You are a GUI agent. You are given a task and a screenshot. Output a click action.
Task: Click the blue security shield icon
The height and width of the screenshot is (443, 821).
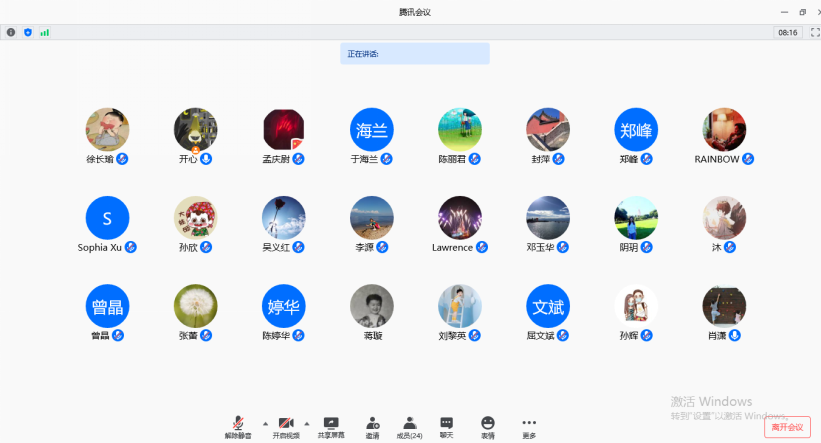[28, 32]
